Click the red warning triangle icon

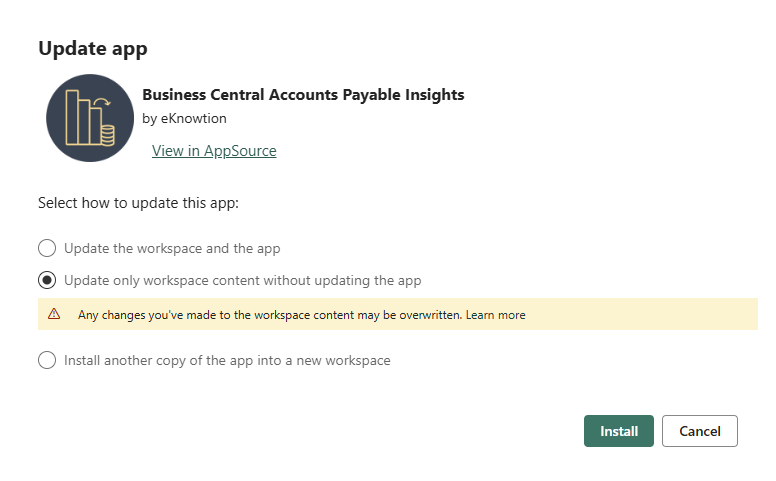54,314
